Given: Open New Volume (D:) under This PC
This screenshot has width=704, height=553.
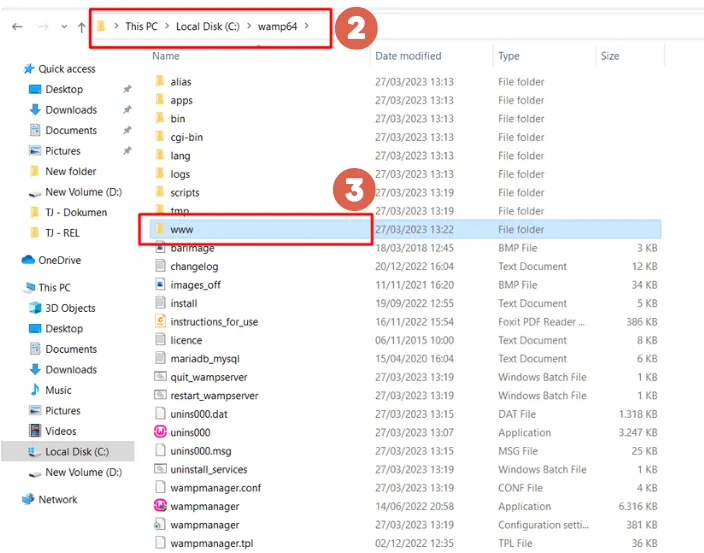Looking at the screenshot, I should point(84,472).
